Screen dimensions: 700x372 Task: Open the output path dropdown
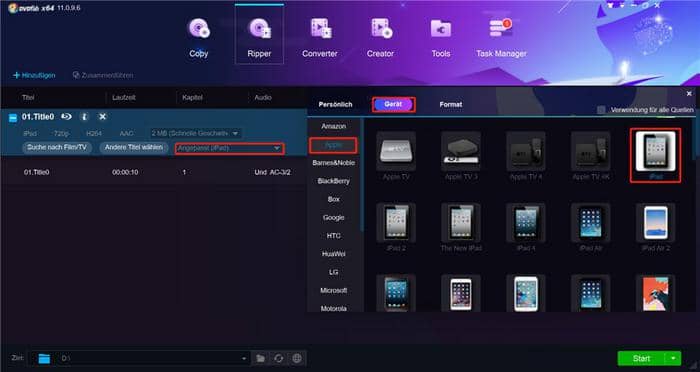point(243,359)
